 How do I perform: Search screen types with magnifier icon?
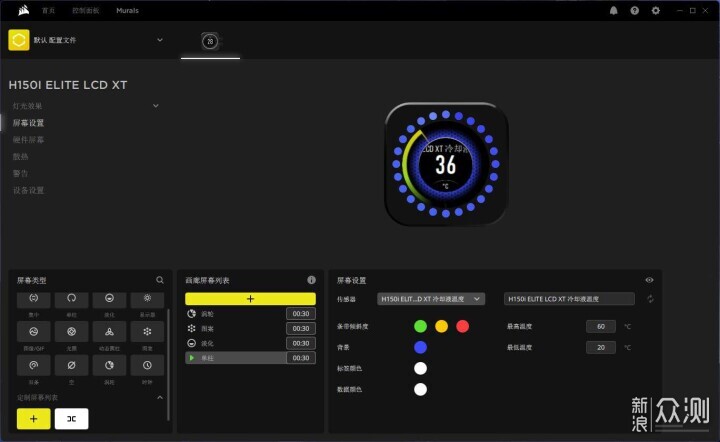tap(160, 280)
